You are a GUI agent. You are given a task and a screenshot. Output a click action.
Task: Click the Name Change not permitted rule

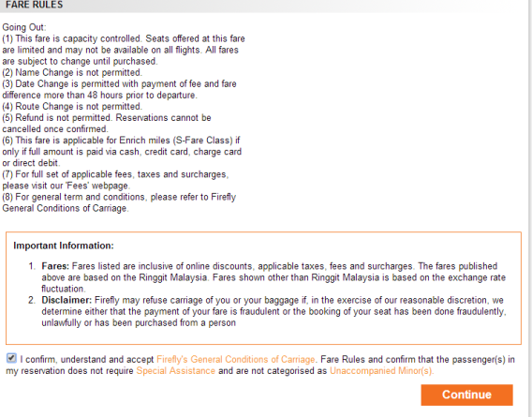[72, 73]
